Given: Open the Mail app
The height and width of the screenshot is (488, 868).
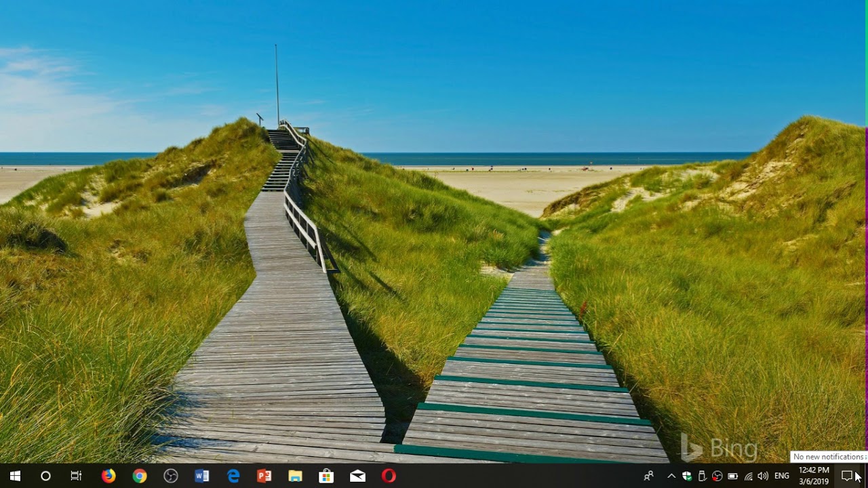Looking at the screenshot, I should pos(357,476).
